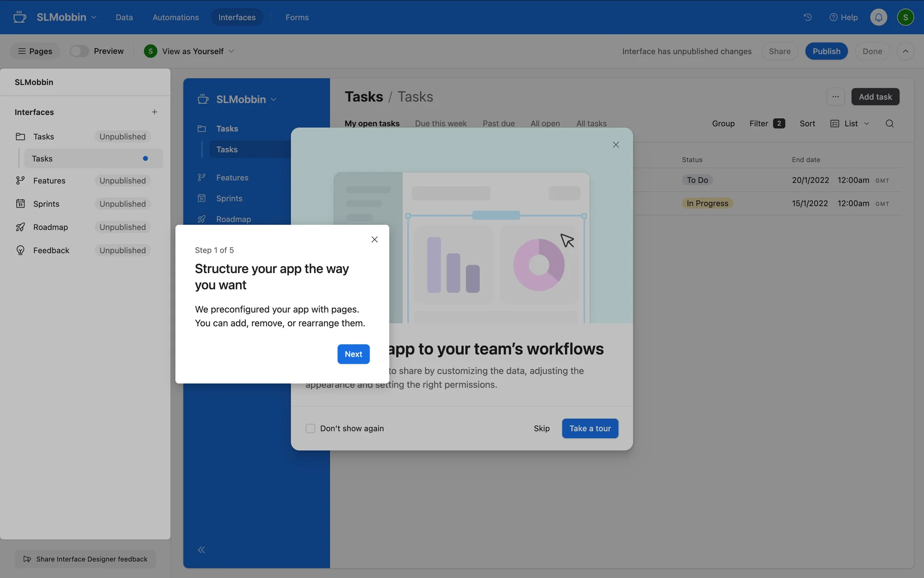Collapse sidebar with double chevron icon

point(201,550)
